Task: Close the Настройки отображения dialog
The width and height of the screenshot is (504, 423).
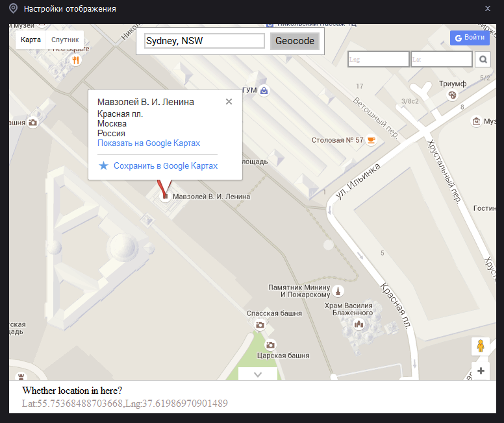Action: point(488,8)
